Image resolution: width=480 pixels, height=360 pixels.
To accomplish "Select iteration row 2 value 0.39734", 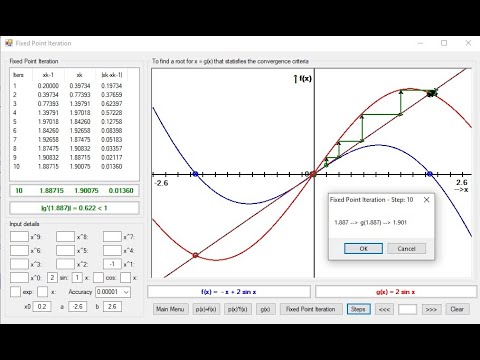I will (x=48, y=95).
